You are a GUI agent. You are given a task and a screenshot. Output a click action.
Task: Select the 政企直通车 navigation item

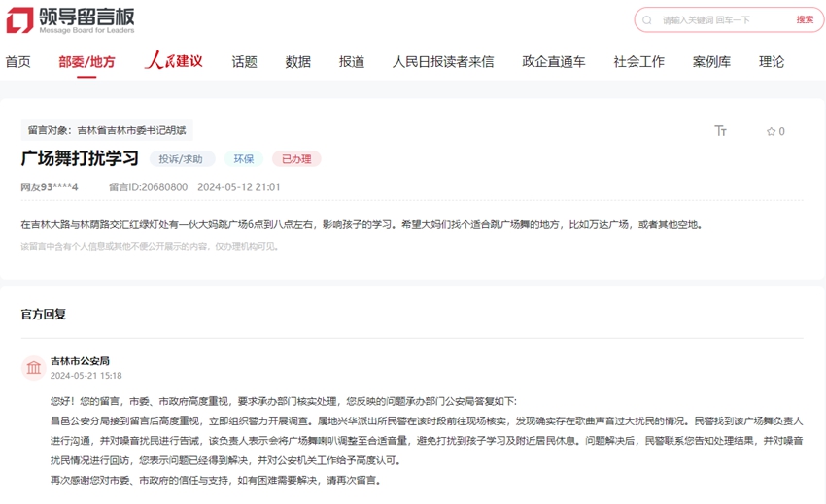(553, 62)
